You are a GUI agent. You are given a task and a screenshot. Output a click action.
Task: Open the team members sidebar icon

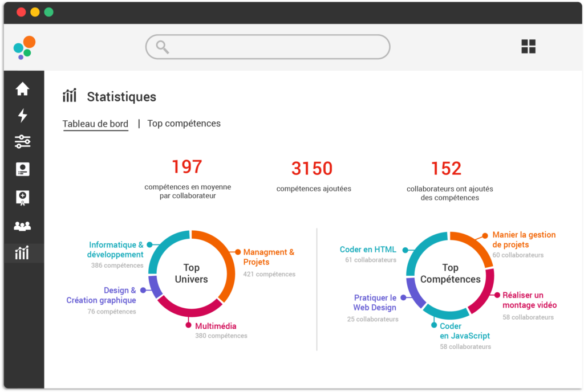[x=22, y=226]
